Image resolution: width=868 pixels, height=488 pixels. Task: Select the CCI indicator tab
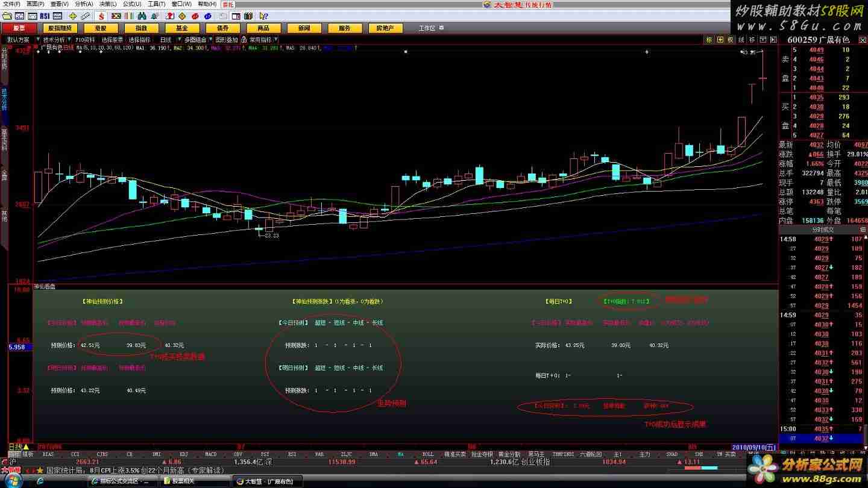75,454
